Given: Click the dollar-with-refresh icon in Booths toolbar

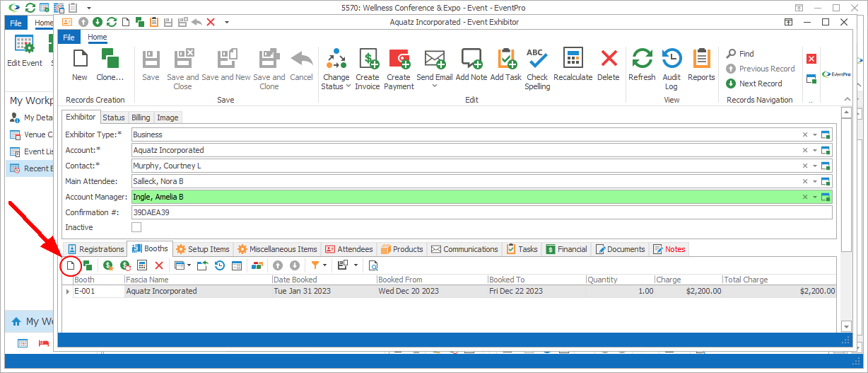Looking at the screenshot, I should point(125,265).
